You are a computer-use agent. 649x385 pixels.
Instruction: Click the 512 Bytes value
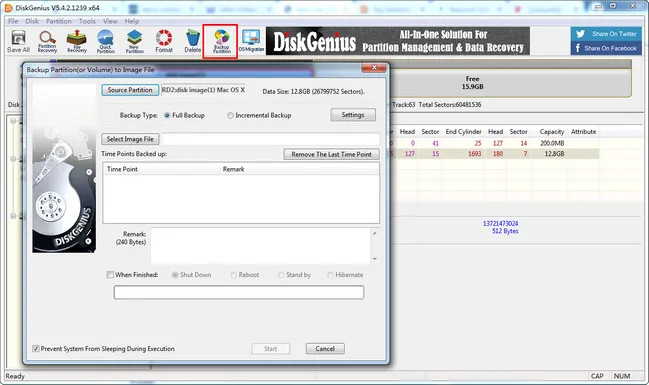(x=505, y=231)
